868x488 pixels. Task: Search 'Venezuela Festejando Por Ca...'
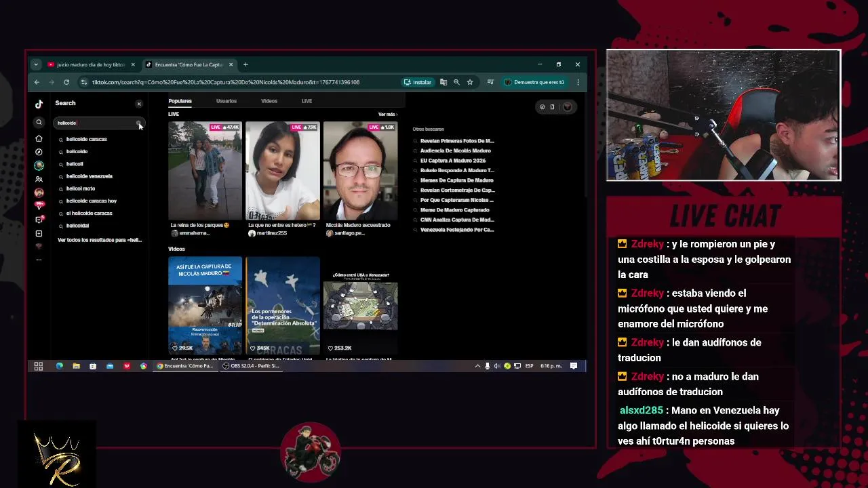457,230
